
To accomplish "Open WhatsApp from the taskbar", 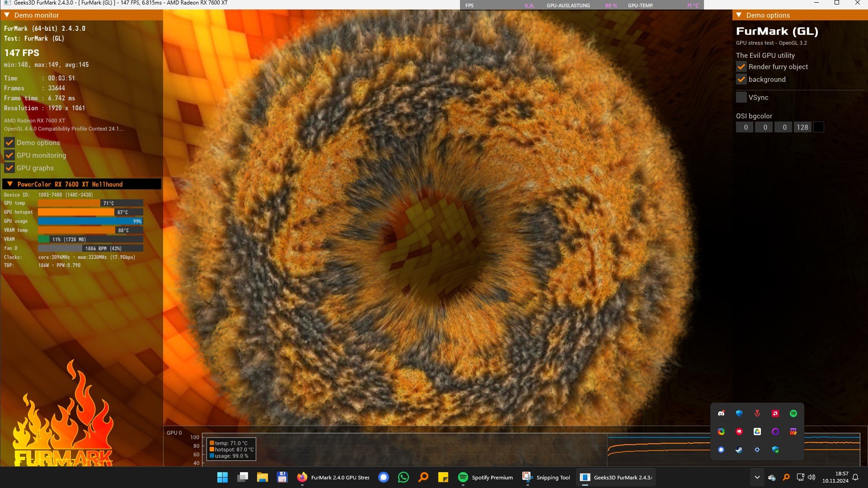I will coord(404,477).
